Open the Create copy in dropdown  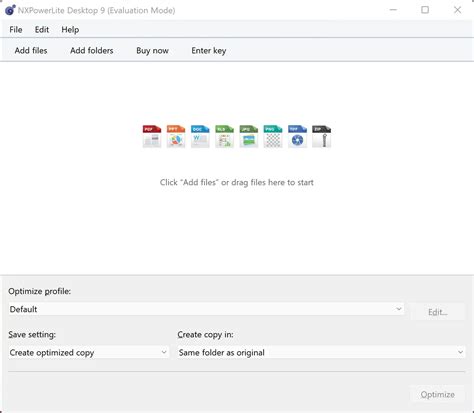(x=321, y=352)
